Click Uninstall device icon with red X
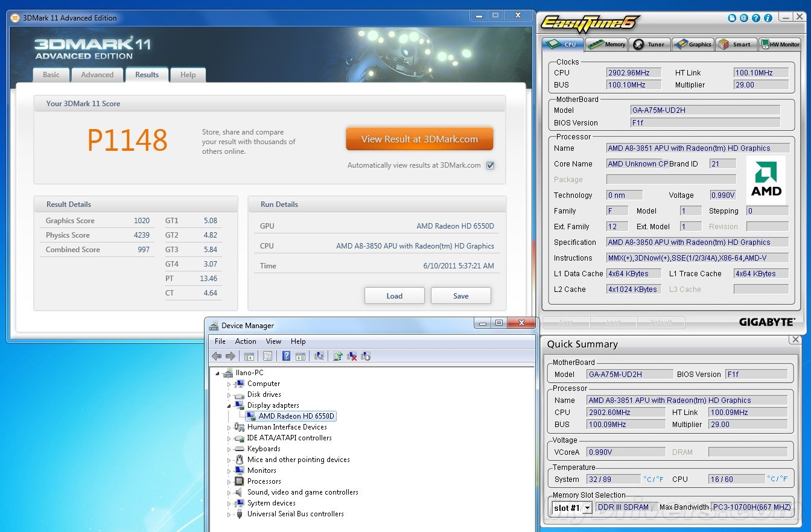811x532 pixels. 352,356
